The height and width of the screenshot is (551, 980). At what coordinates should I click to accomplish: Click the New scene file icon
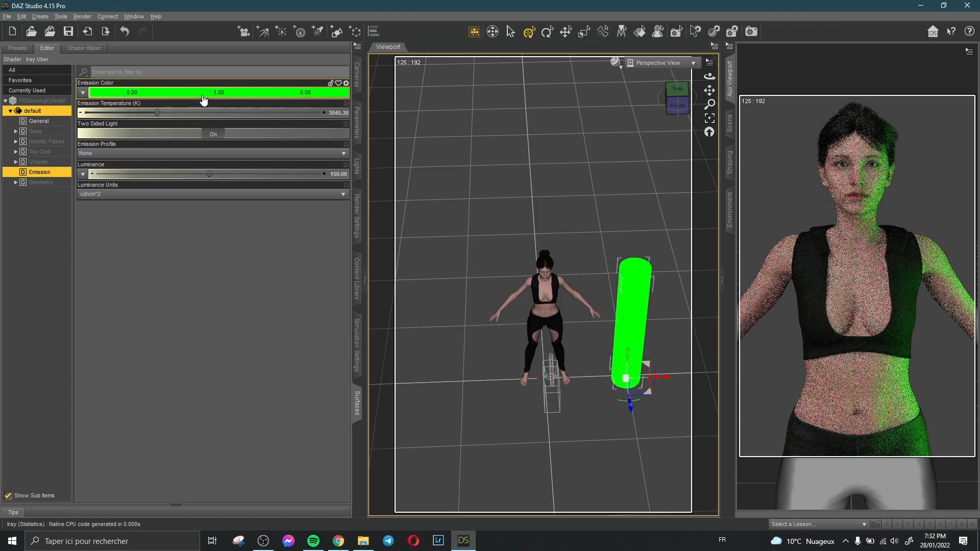(x=12, y=32)
